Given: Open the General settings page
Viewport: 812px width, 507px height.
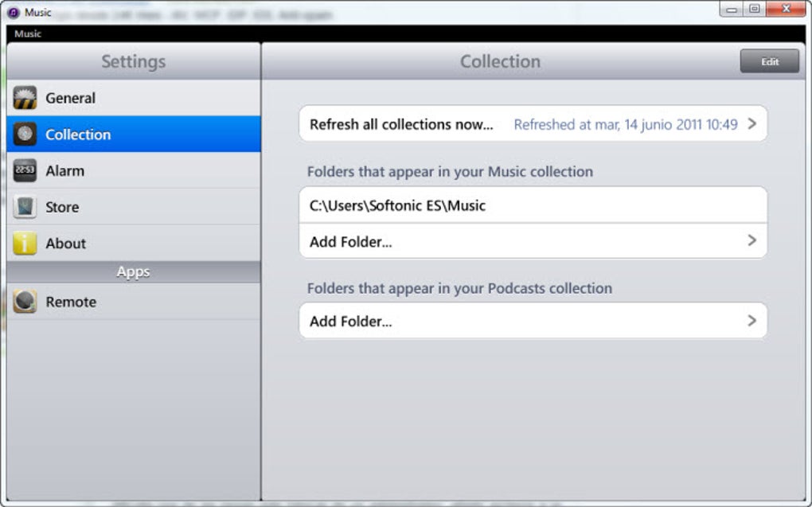Looking at the screenshot, I should pos(134,98).
